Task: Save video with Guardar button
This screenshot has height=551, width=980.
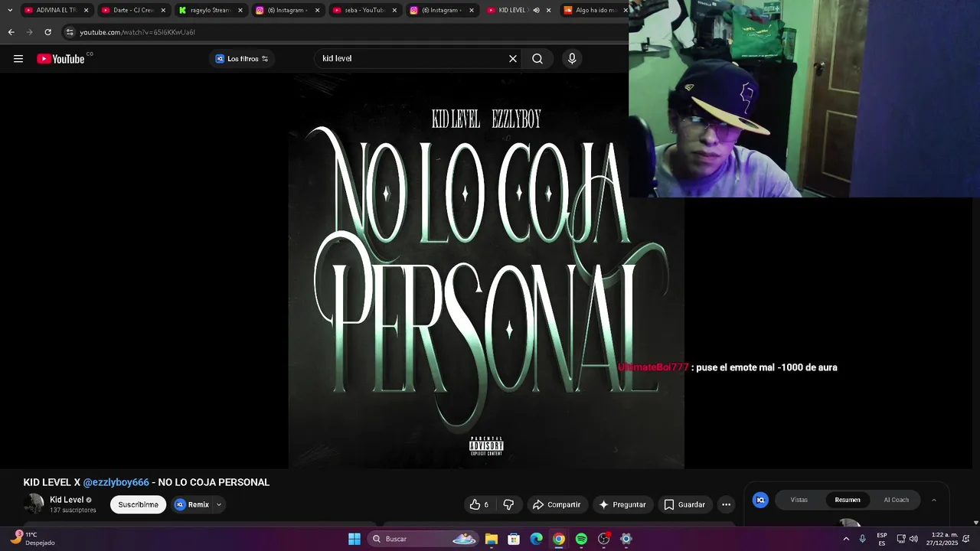Action: point(684,504)
